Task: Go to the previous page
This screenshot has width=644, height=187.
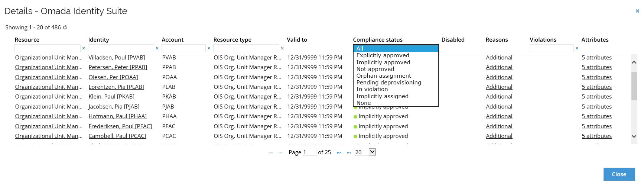Action: [280, 152]
